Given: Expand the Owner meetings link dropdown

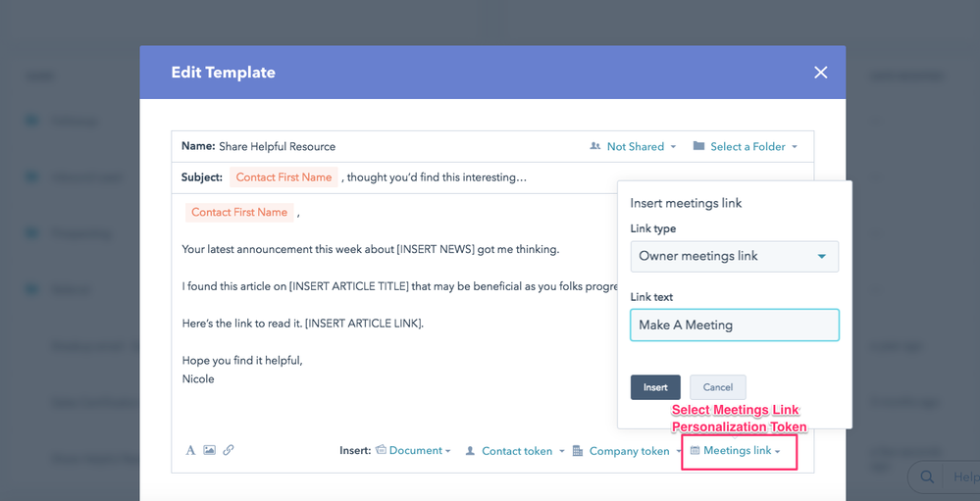Looking at the screenshot, I should tap(735, 256).
